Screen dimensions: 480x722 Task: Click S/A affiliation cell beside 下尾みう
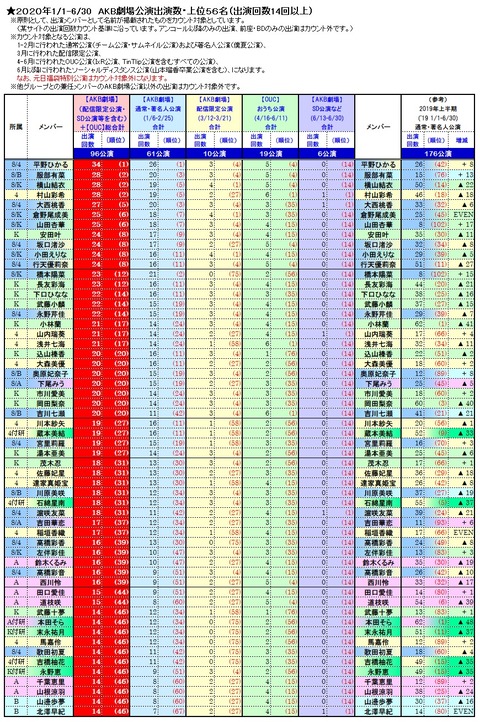[x=16, y=384]
